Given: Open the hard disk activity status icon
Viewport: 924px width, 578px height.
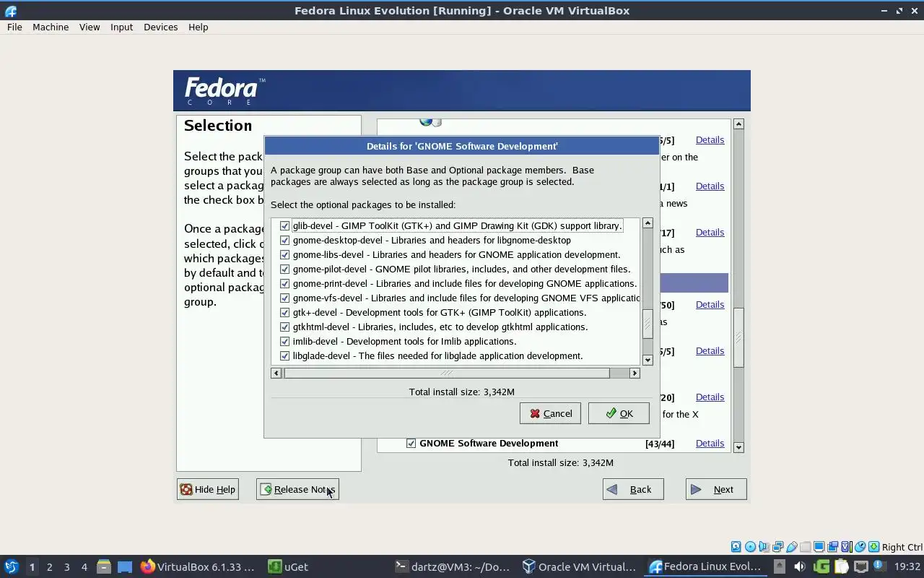Looking at the screenshot, I should click(736, 547).
